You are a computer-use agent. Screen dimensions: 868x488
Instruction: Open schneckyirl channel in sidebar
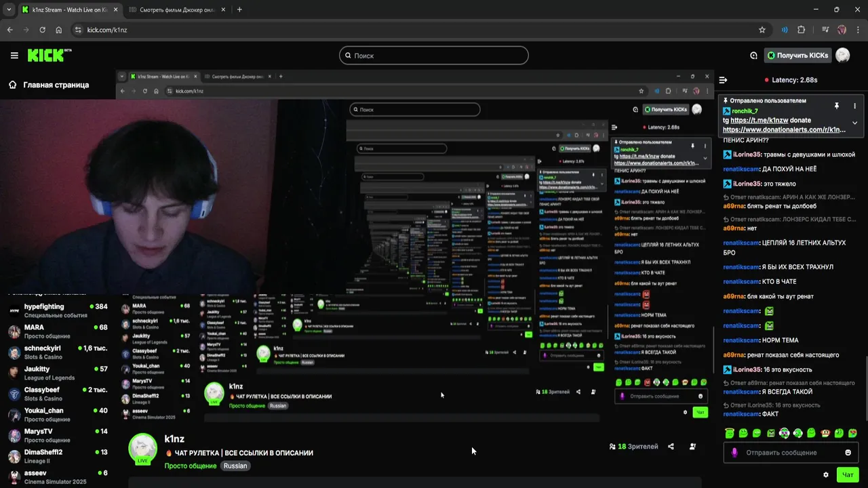pos(58,352)
